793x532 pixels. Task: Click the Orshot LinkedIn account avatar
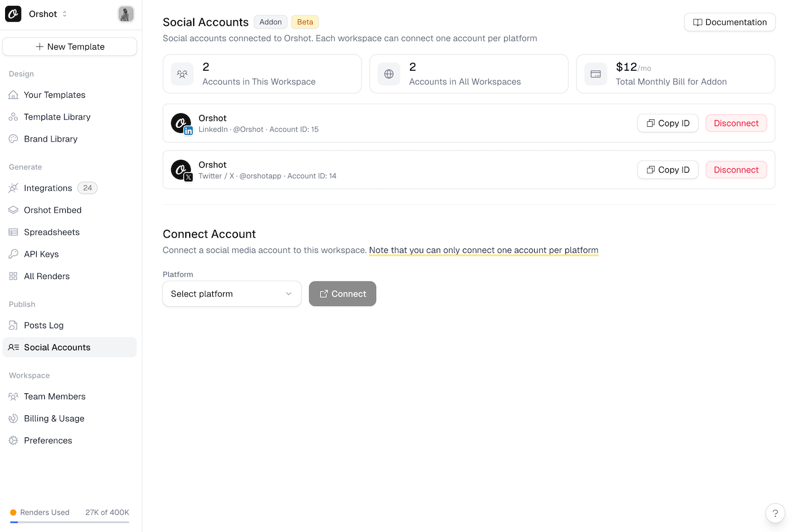[x=181, y=123]
